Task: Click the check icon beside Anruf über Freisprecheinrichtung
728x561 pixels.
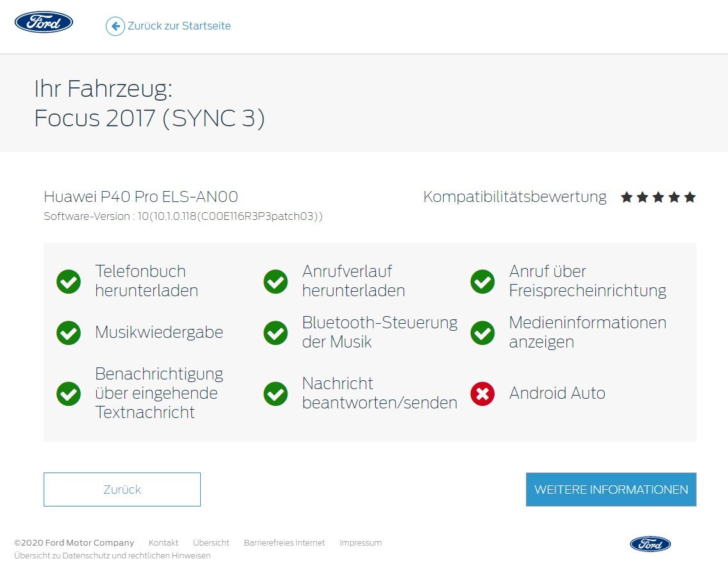Action: click(482, 281)
